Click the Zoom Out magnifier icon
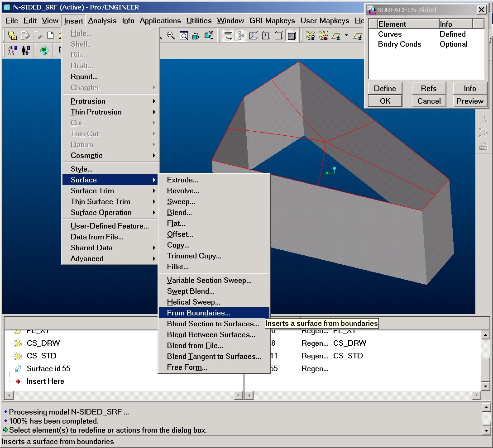The image size is (493, 448). click(x=171, y=36)
